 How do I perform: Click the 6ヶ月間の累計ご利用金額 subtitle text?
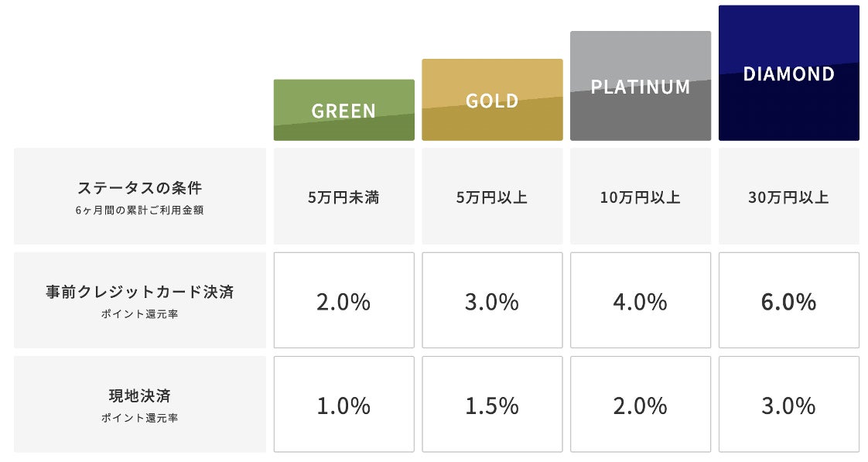pos(140,210)
